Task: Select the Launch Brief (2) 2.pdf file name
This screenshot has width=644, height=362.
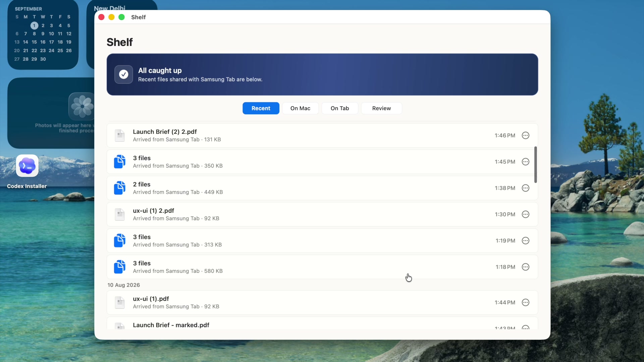Action: (x=165, y=132)
